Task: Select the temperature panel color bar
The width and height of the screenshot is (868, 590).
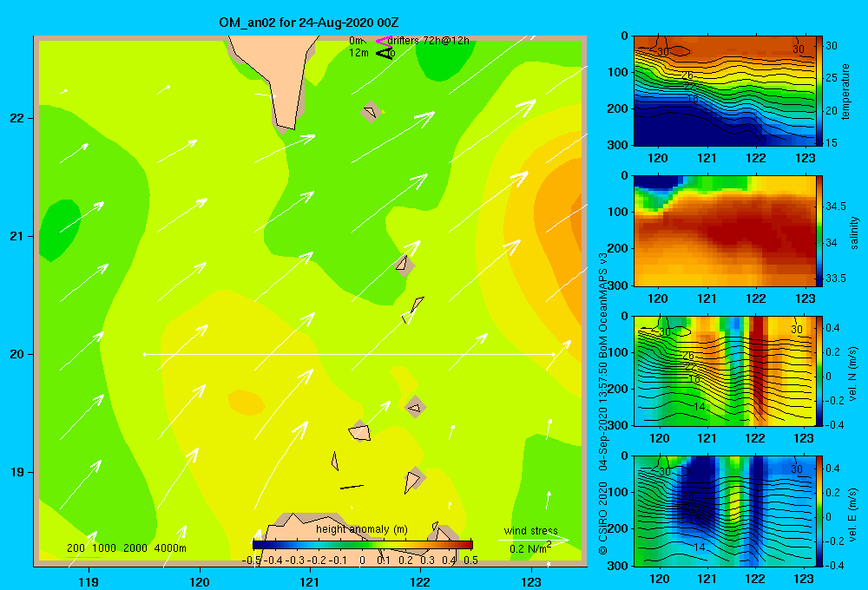Action: tap(819, 91)
